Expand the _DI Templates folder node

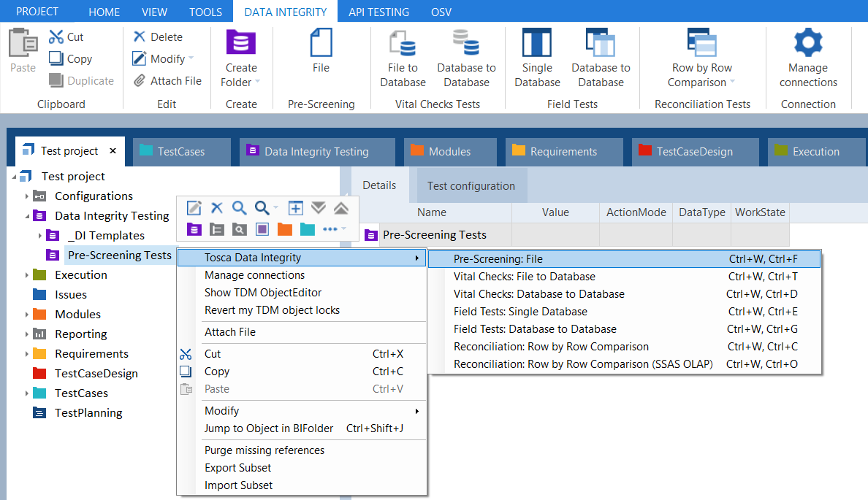(40, 236)
